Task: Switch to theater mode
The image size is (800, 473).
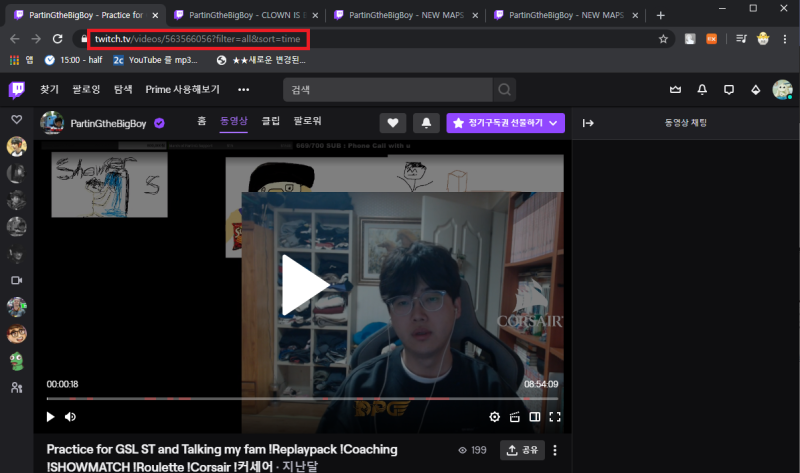Action: 535,417
